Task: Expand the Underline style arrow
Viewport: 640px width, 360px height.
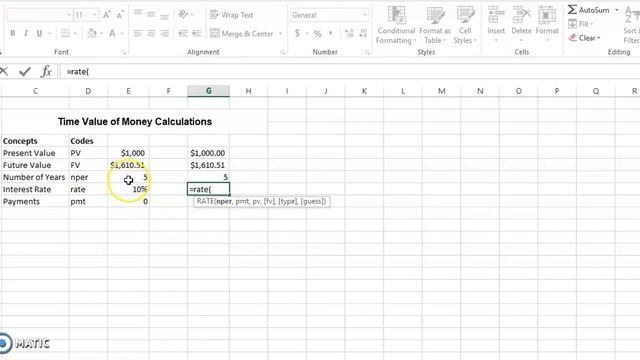Action: point(49,33)
